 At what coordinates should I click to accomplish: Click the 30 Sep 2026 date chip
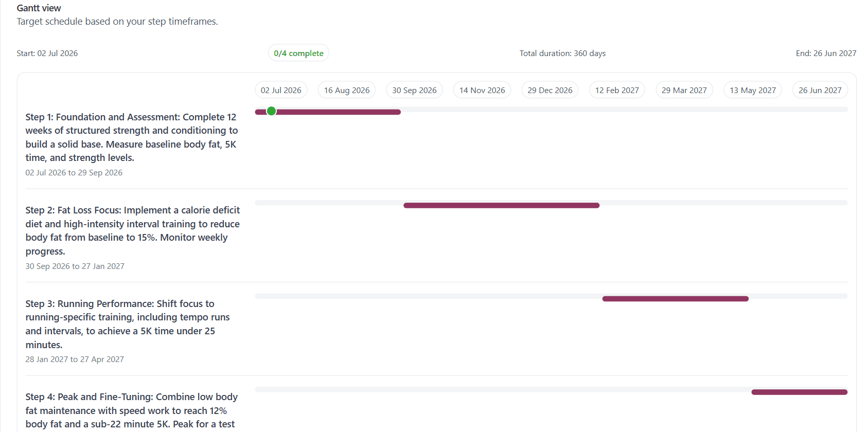click(414, 90)
